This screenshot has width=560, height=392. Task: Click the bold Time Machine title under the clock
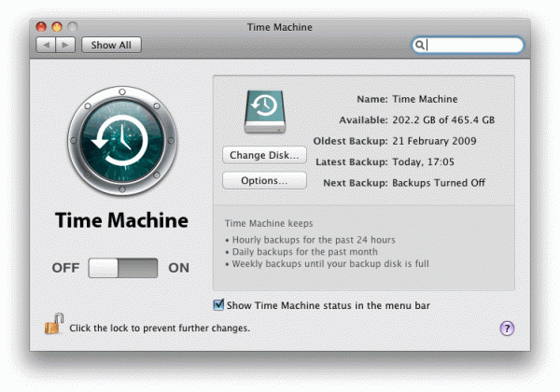point(121,220)
